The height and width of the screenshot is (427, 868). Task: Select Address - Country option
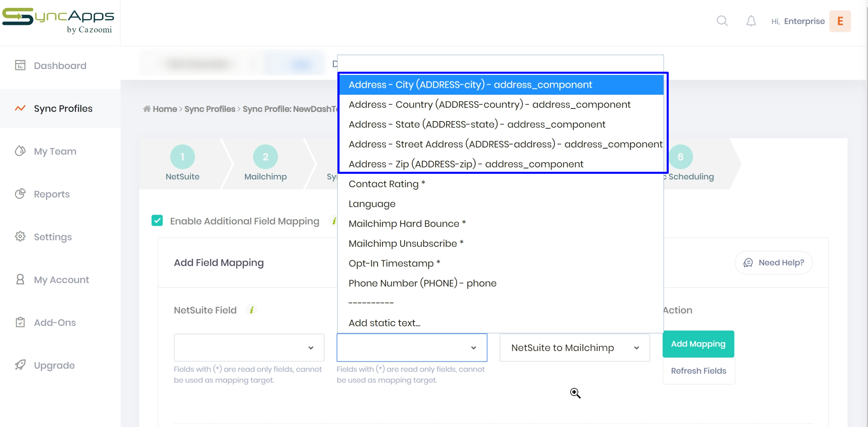coord(501,104)
